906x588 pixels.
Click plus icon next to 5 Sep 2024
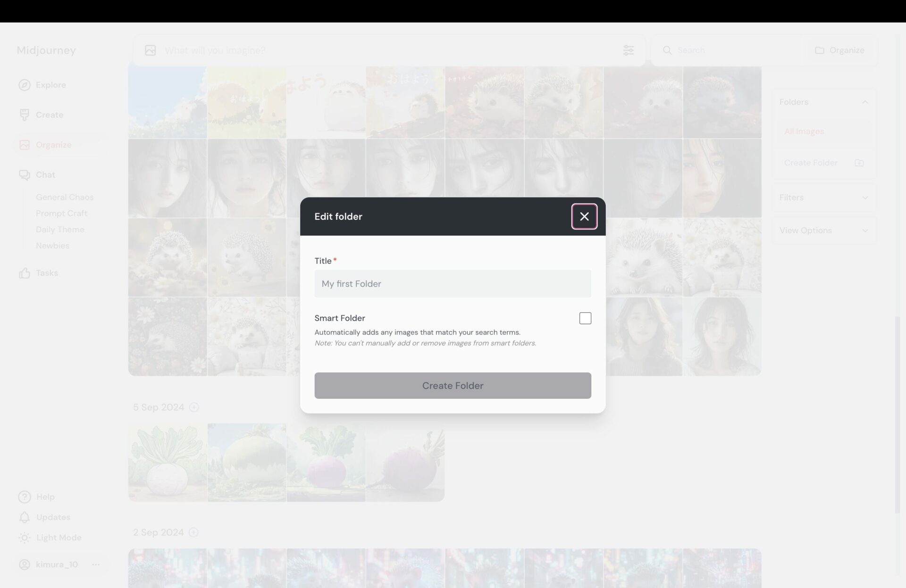coord(194,407)
